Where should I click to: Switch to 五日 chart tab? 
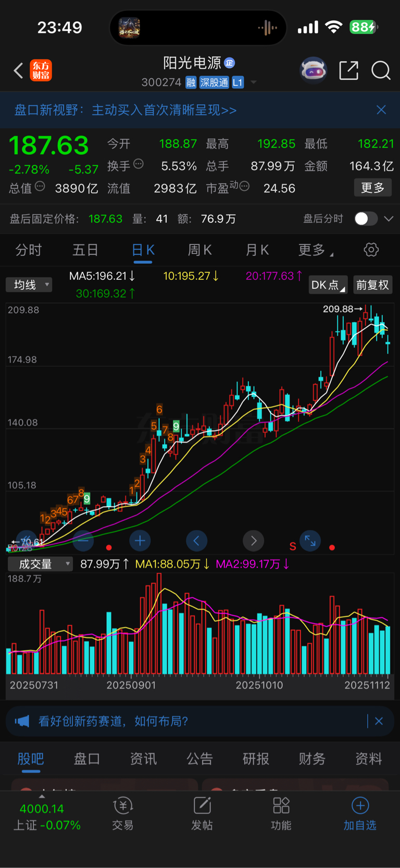[85, 250]
